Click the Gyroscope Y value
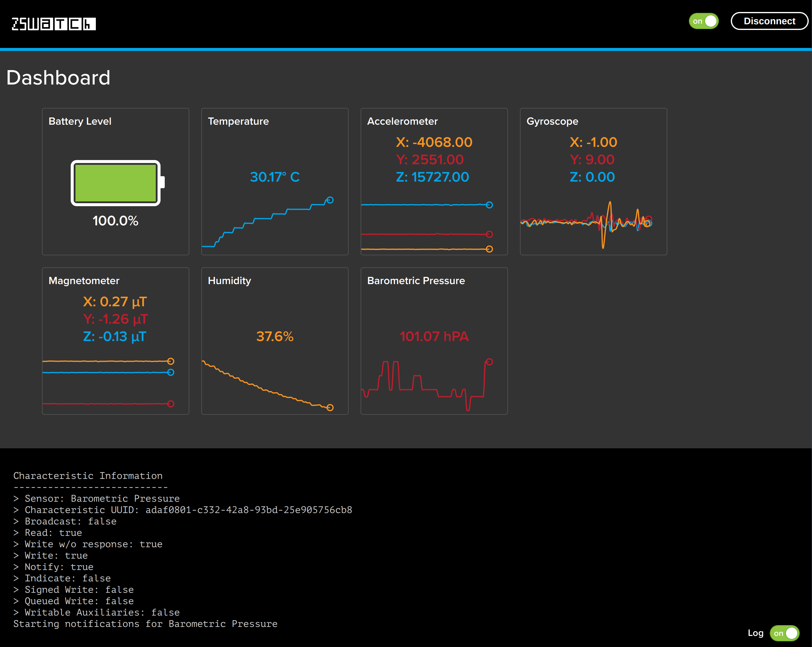This screenshot has height=647, width=812. (x=592, y=159)
